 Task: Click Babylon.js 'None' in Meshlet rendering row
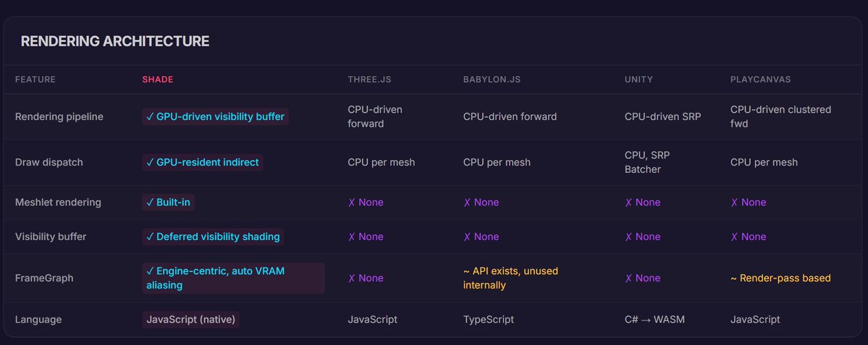pos(481,203)
